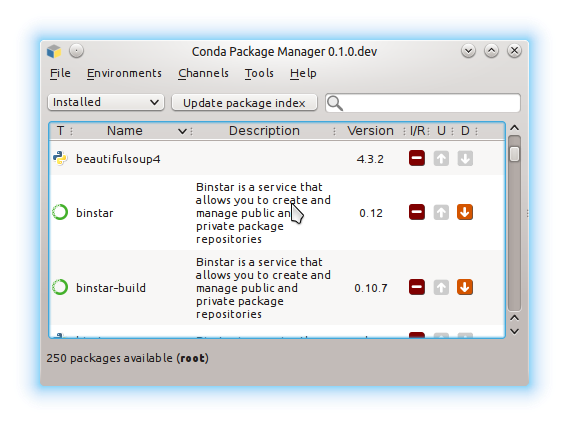Screen dimensions: 569x426
Task: Click the conda type icon for binstar
Action: (60, 212)
